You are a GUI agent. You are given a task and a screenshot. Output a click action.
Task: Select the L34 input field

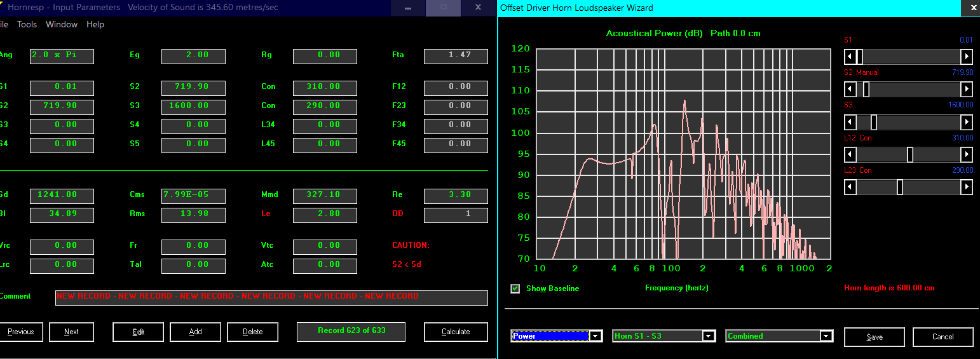[325, 126]
